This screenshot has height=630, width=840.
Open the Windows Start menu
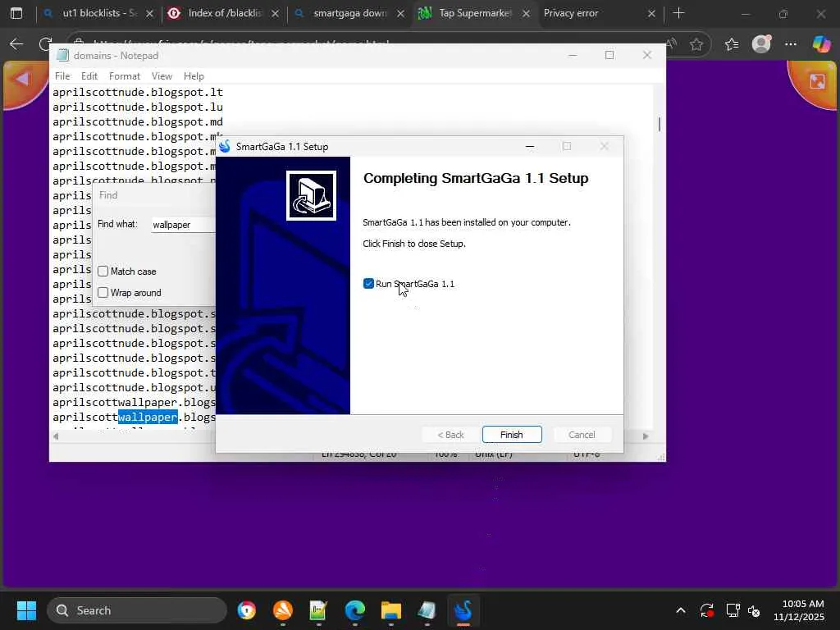point(26,610)
